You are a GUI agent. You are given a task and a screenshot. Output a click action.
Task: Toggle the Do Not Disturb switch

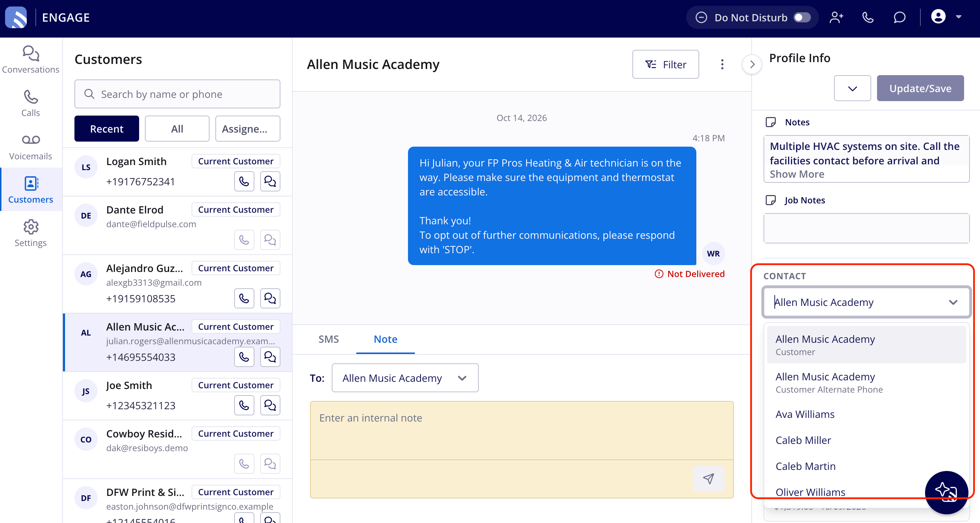tap(802, 17)
